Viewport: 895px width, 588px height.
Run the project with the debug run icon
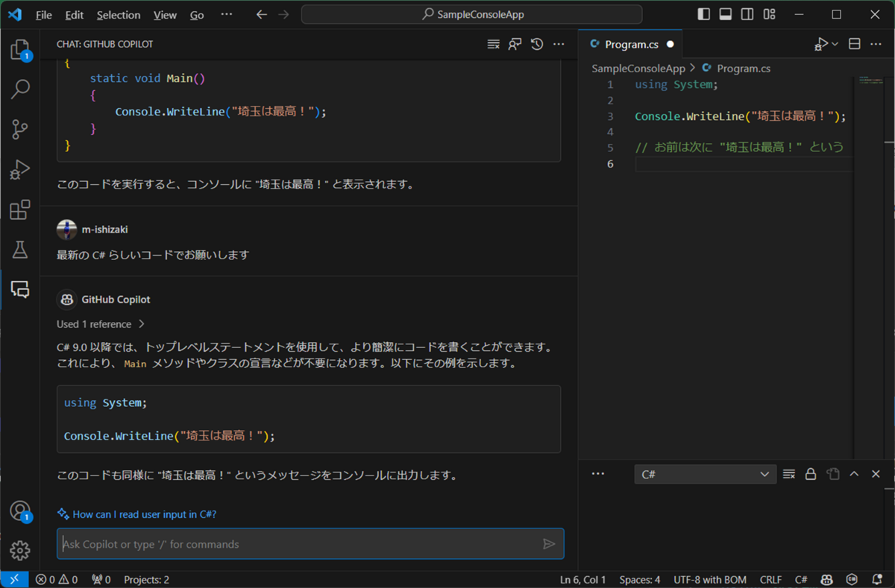click(x=820, y=44)
